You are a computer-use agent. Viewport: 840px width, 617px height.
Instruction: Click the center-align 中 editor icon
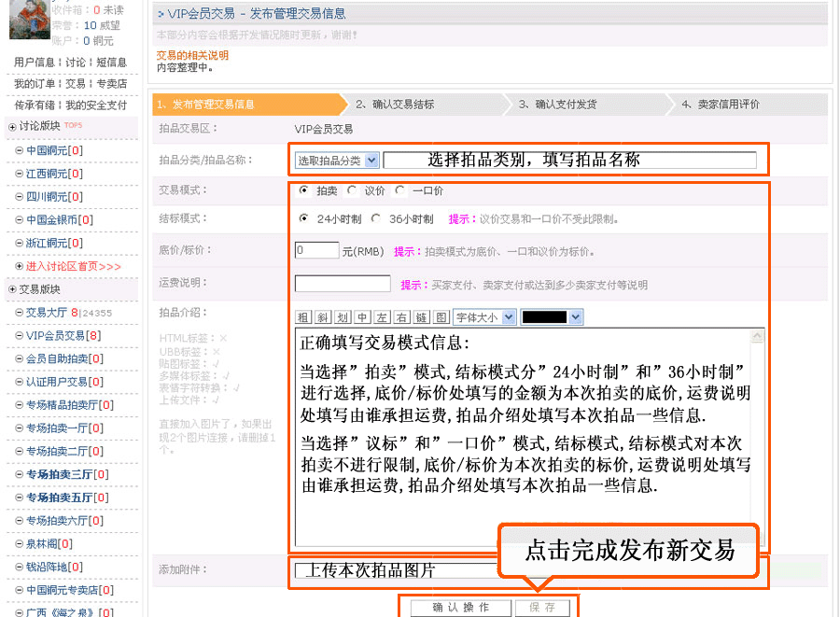(x=362, y=317)
